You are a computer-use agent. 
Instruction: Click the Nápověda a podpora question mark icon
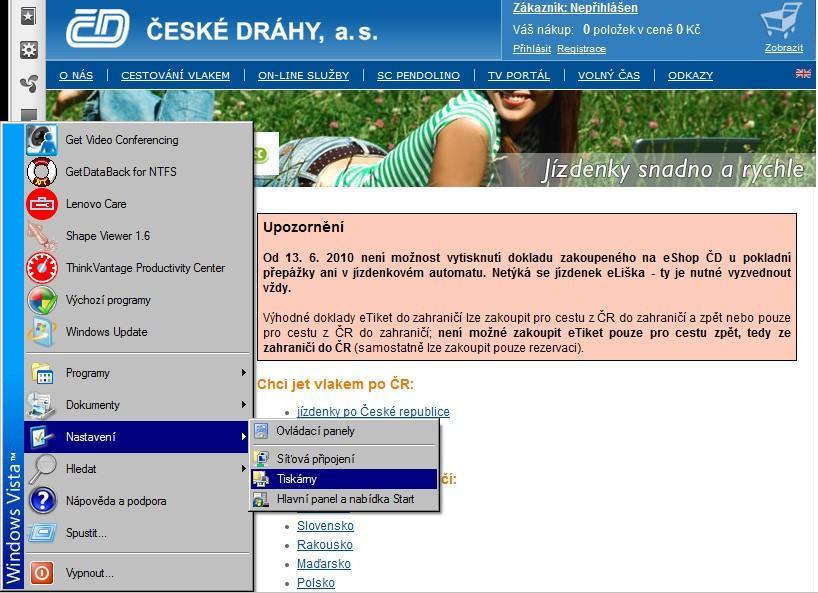click(42, 501)
